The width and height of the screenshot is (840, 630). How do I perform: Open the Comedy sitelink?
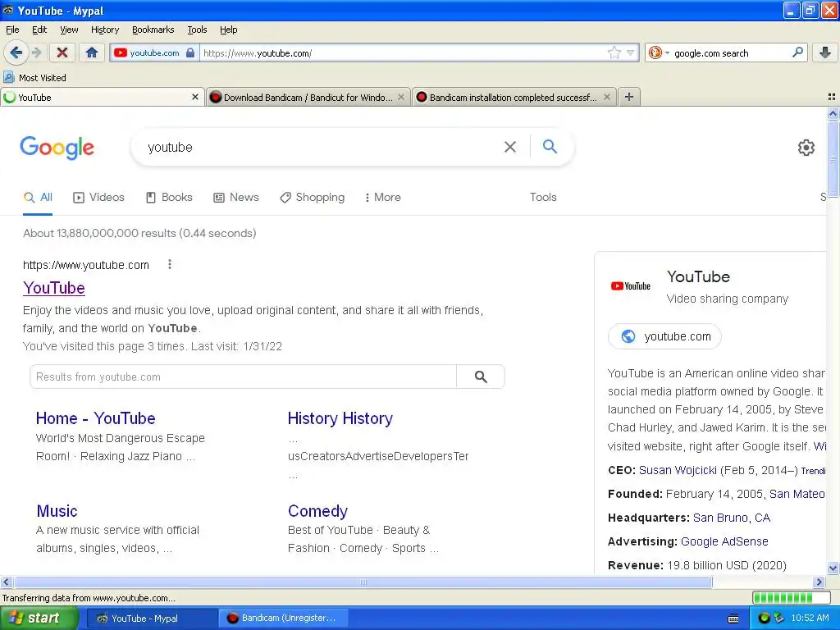click(x=317, y=511)
